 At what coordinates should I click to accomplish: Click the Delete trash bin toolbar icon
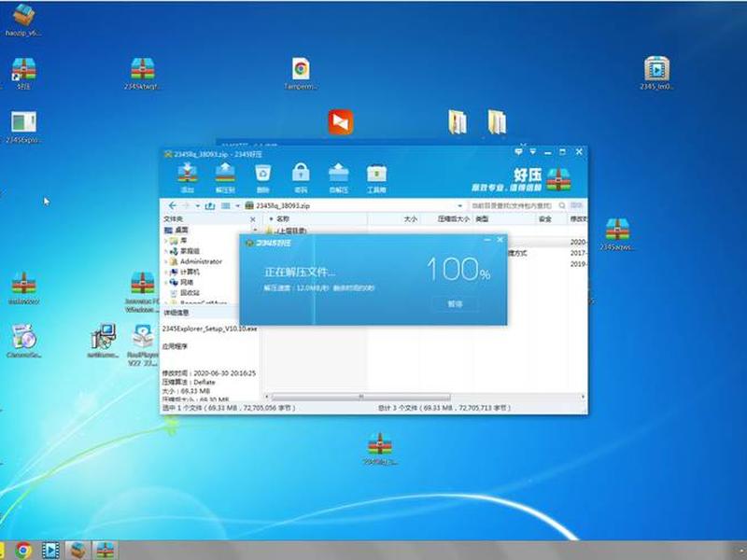point(262,177)
